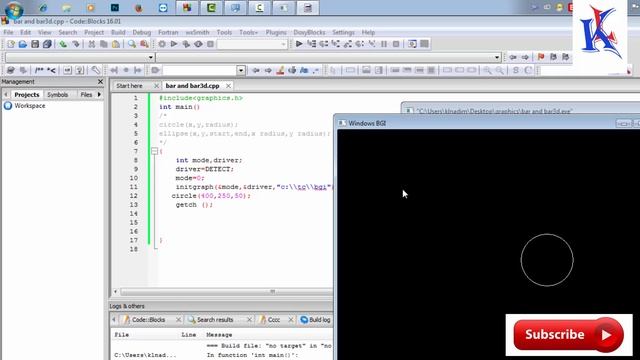Open the search text combo box arrow
The width and height of the screenshot is (640, 360).
pyautogui.click(x=241, y=70)
